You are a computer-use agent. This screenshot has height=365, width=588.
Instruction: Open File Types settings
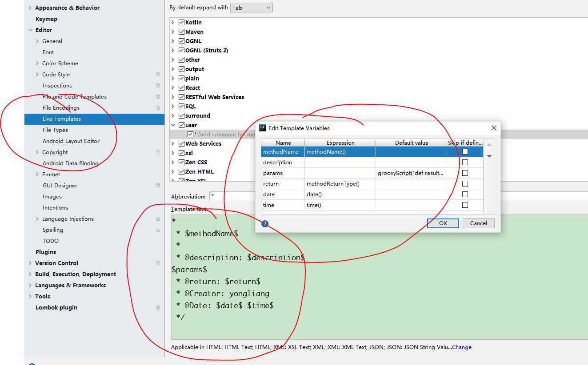pos(55,130)
